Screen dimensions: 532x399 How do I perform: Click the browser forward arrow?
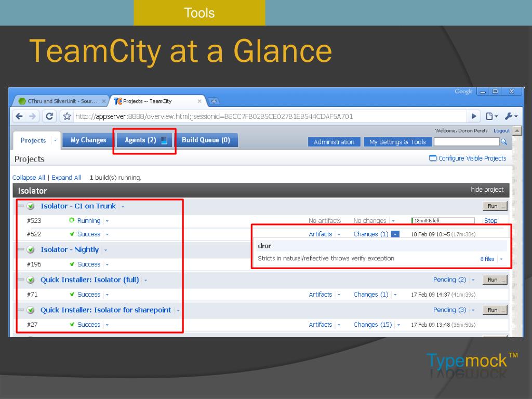point(33,116)
